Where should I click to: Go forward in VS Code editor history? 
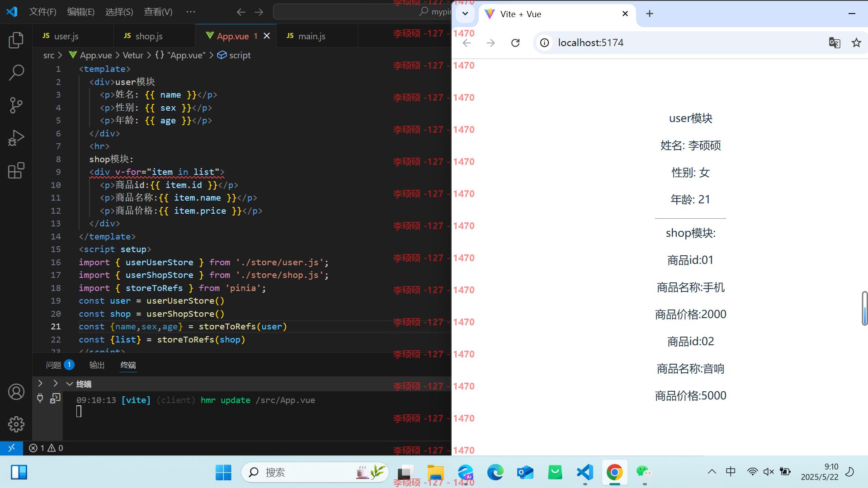click(x=259, y=12)
